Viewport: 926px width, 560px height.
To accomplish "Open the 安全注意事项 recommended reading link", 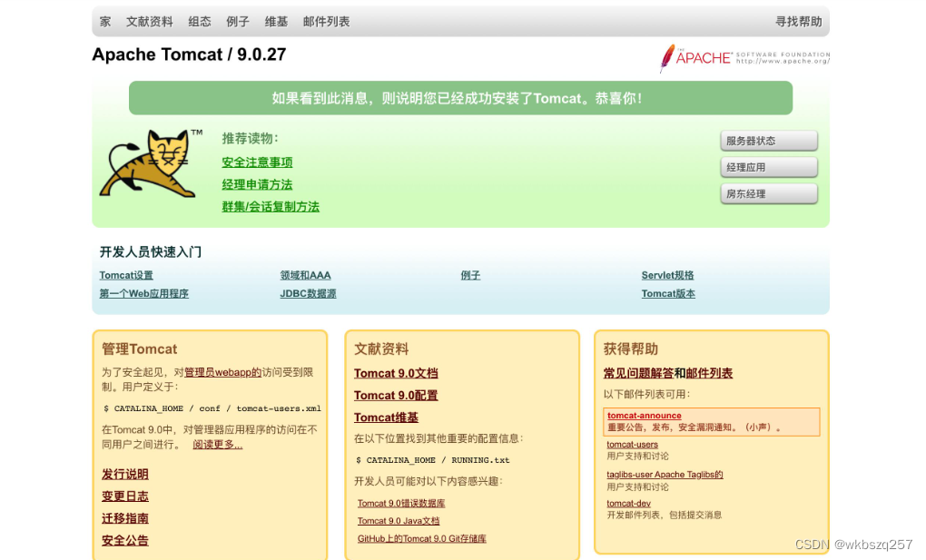I will [x=257, y=162].
